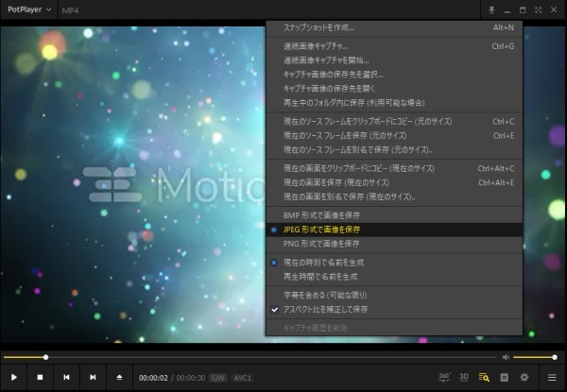This screenshot has width=567, height=392.
Task: Skip to next track
Action: coord(93,377)
